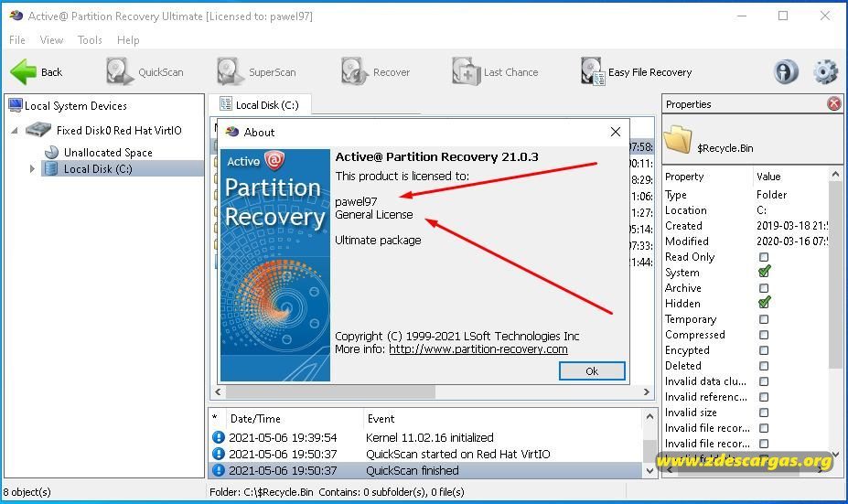Close the Properties panel with red X

pos(834,103)
